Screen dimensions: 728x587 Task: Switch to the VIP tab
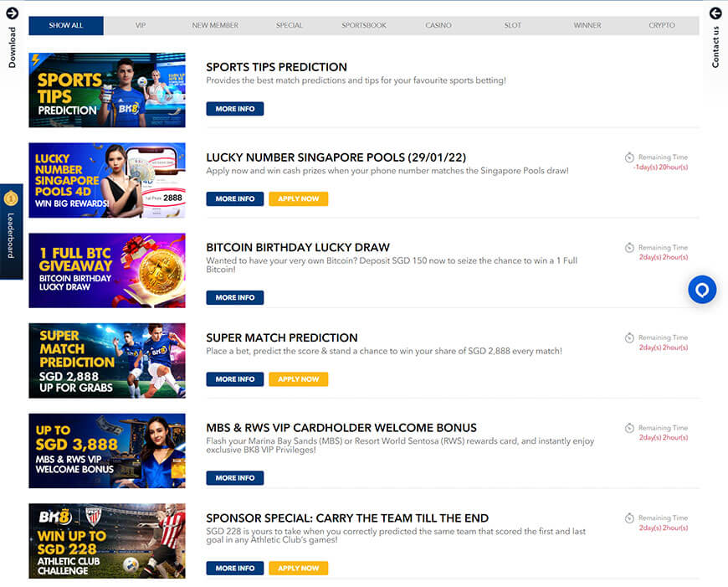[x=141, y=26]
